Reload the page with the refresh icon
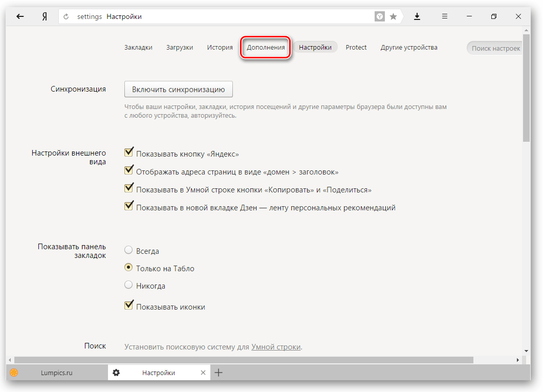 (66, 16)
